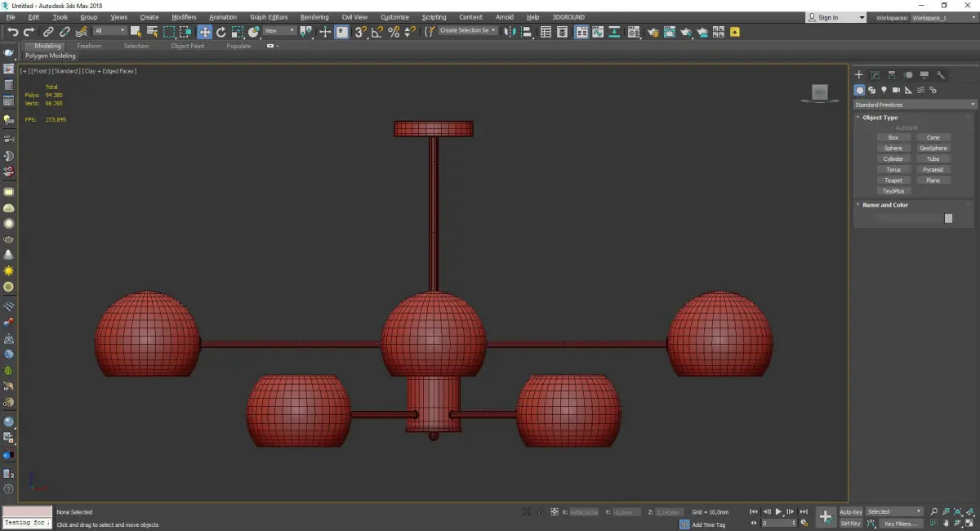Click the Zoom Extents All icon
Screen dimensions: 980x531
[969, 511]
